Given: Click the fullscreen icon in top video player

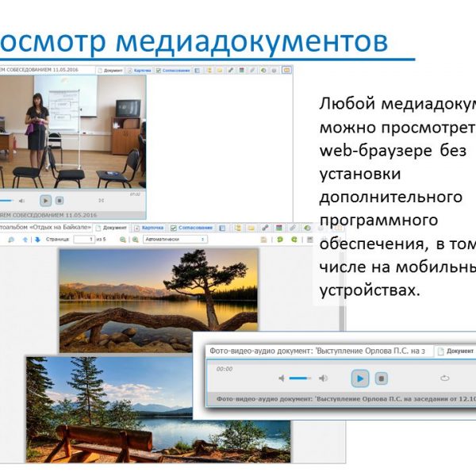Looking at the screenshot, I should point(102,201).
